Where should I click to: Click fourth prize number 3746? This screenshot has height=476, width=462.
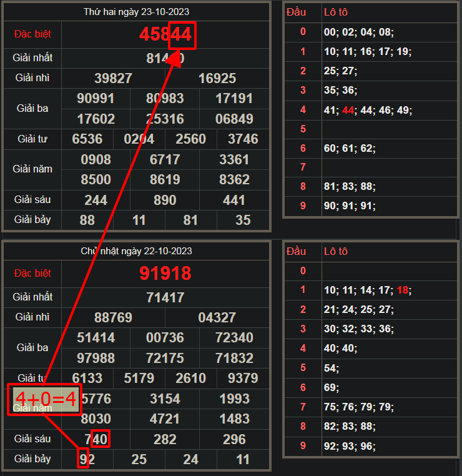(x=243, y=139)
